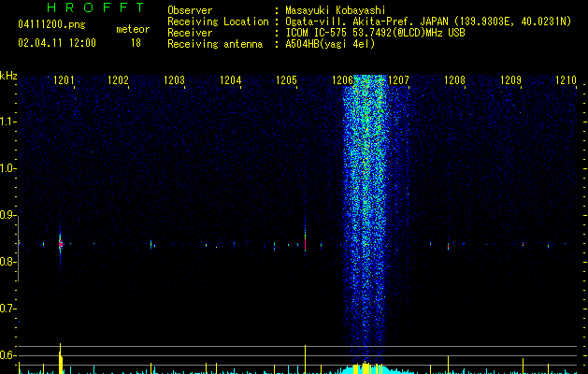The height and width of the screenshot is (374, 588).
Task: Click the Receiving antenna label
Action: pyautogui.click(x=215, y=44)
